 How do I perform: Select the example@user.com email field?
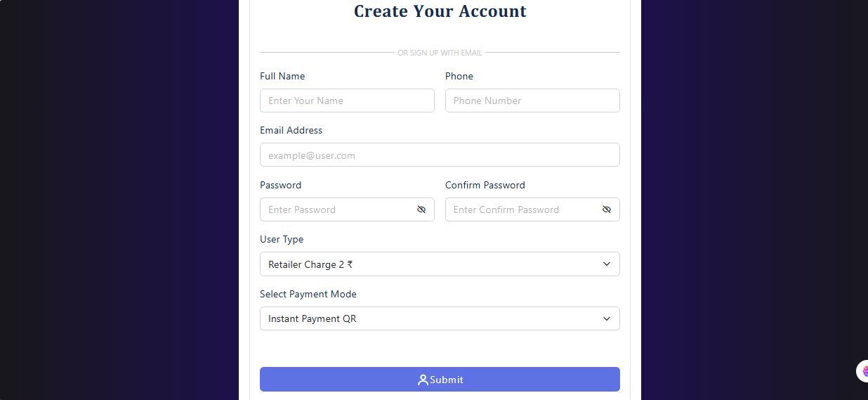[440, 155]
